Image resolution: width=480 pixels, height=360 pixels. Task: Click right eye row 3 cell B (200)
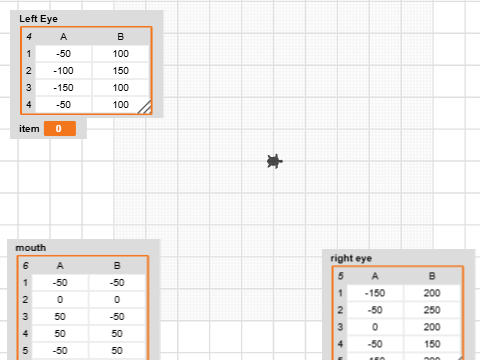432,327
